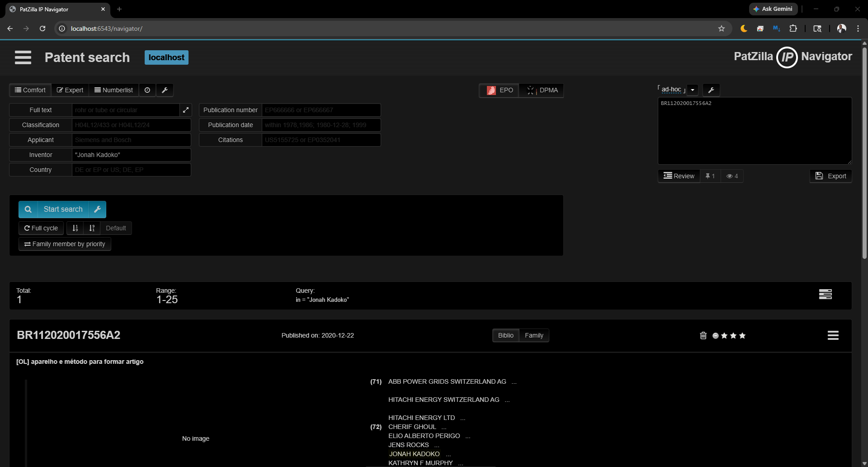Delete BR112020017556A2 with the trash icon
The image size is (868, 467).
703,335
